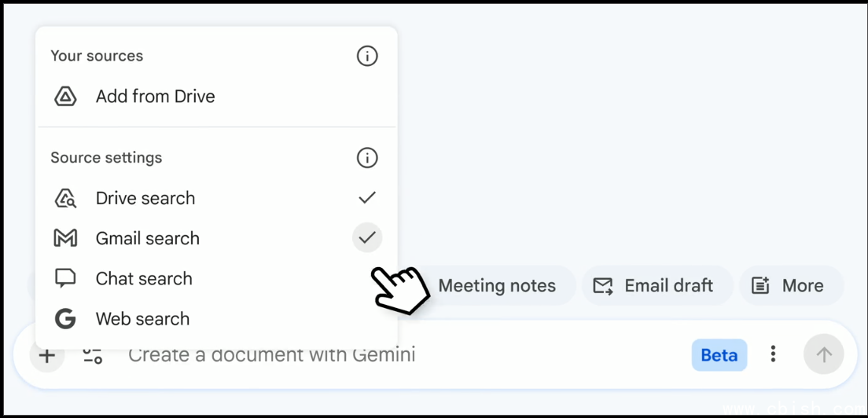Click the Email draft chip
The image size is (868, 418).
tap(655, 286)
